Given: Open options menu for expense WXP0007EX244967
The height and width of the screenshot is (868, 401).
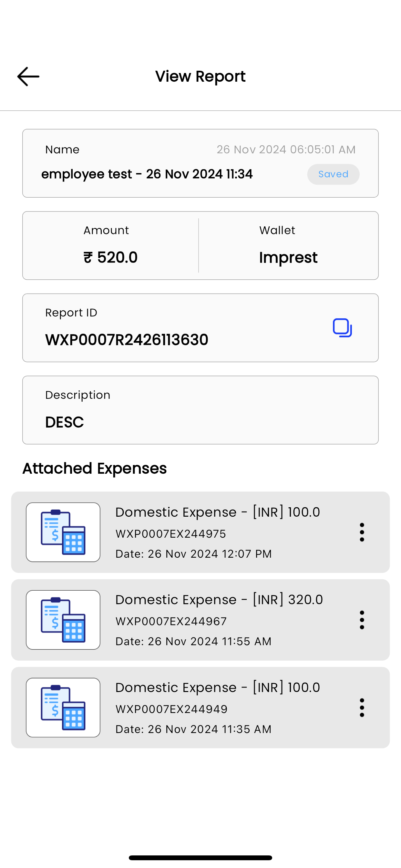Looking at the screenshot, I should tap(362, 620).
